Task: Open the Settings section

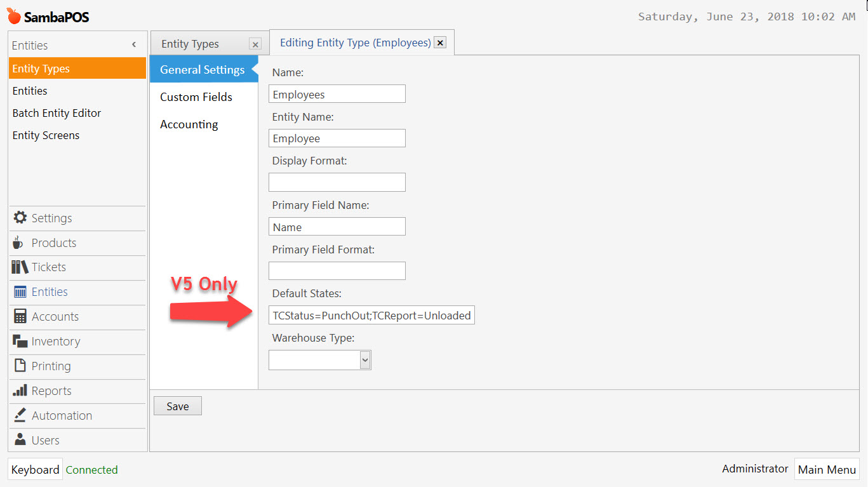Action: 50,218
